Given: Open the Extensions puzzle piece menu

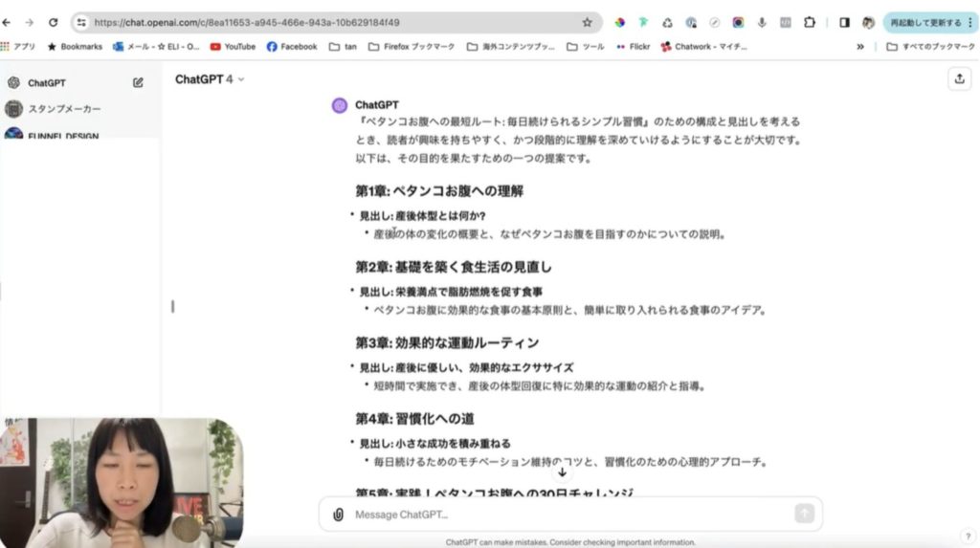Looking at the screenshot, I should coord(810,23).
